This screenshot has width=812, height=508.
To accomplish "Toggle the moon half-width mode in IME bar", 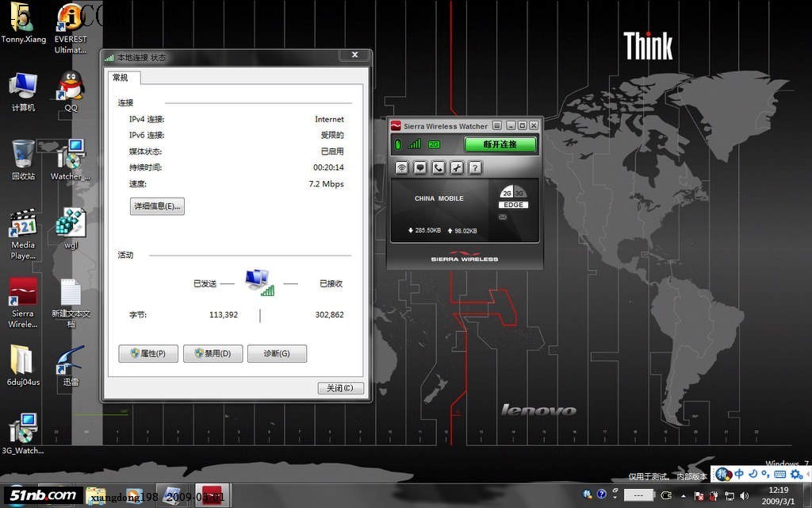I will tap(753, 474).
